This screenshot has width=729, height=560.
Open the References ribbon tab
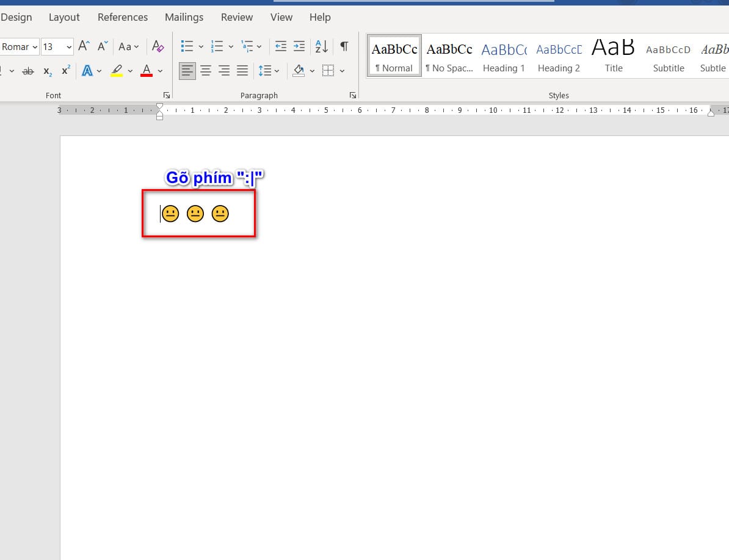pos(123,17)
